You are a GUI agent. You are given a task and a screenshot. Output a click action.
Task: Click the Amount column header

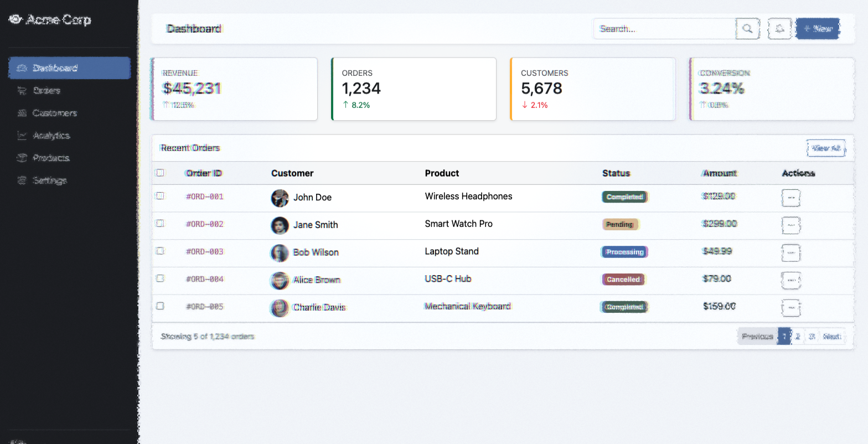[720, 173]
